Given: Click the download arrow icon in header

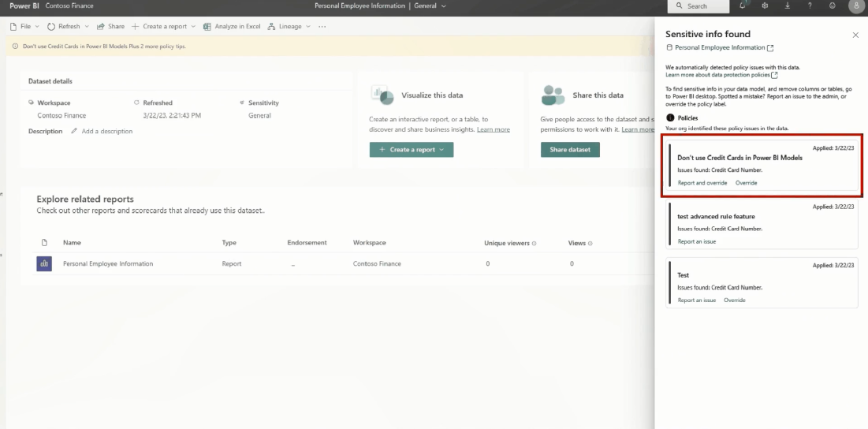Looking at the screenshot, I should pyautogui.click(x=788, y=6).
